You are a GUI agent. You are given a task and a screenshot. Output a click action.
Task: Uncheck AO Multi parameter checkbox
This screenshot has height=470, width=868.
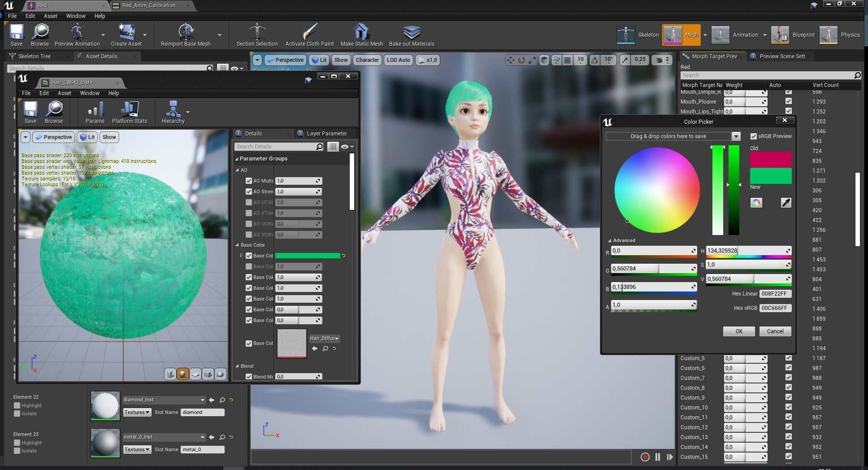coord(249,181)
